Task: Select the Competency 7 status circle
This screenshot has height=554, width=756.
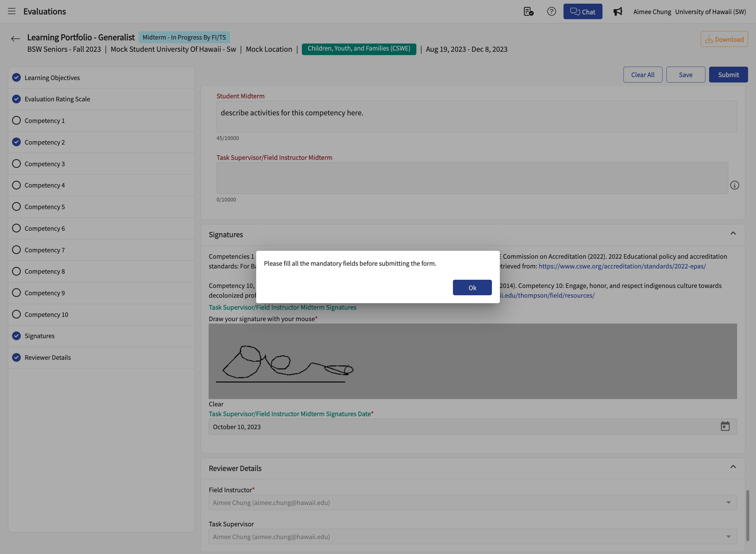Action: point(16,250)
